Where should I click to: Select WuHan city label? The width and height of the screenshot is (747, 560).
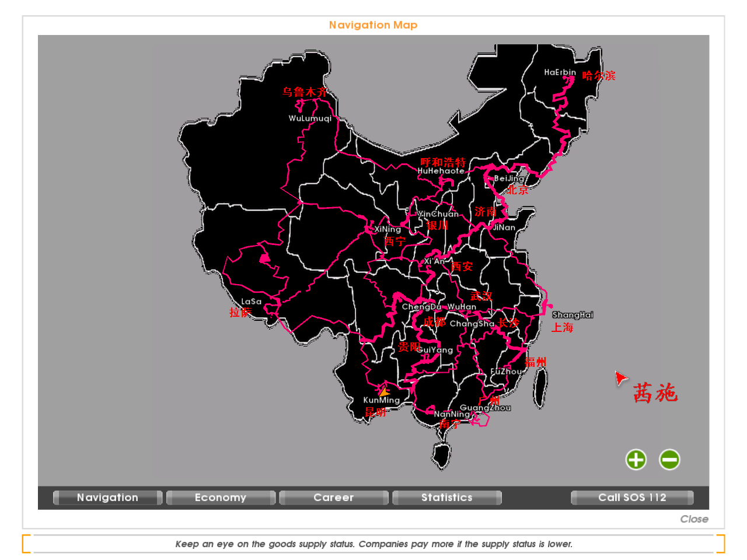click(462, 307)
